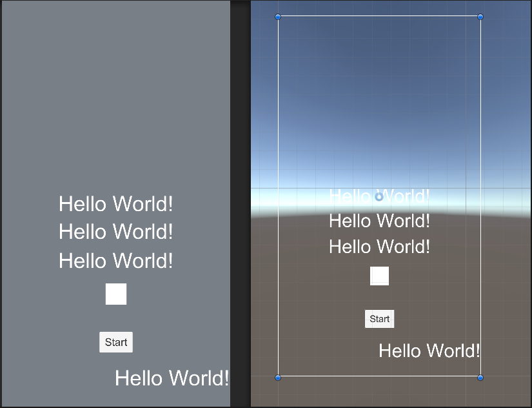Viewport: 532px width, 408px height.
Task: Grab the top-right blue corner handle of canvas
Action: coord(480,17)
